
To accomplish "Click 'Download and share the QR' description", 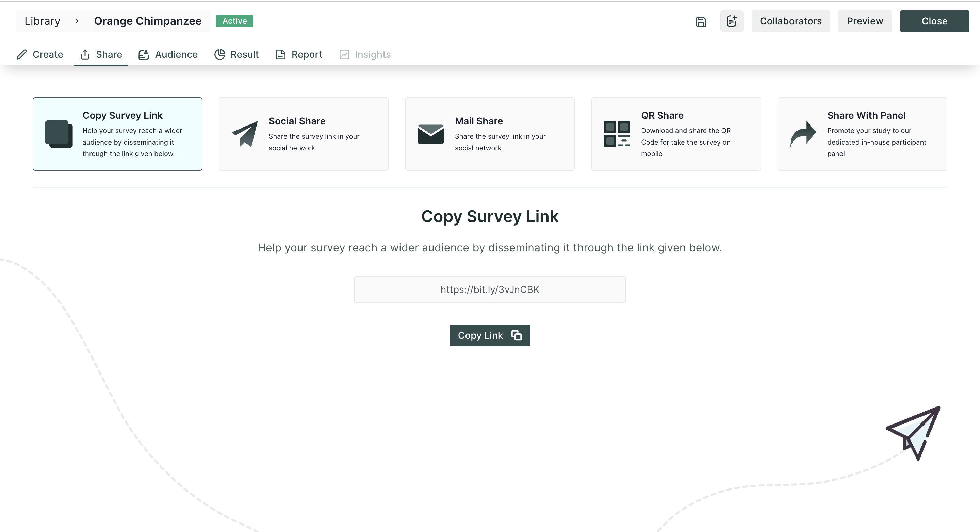I will [x=686, y=142].
